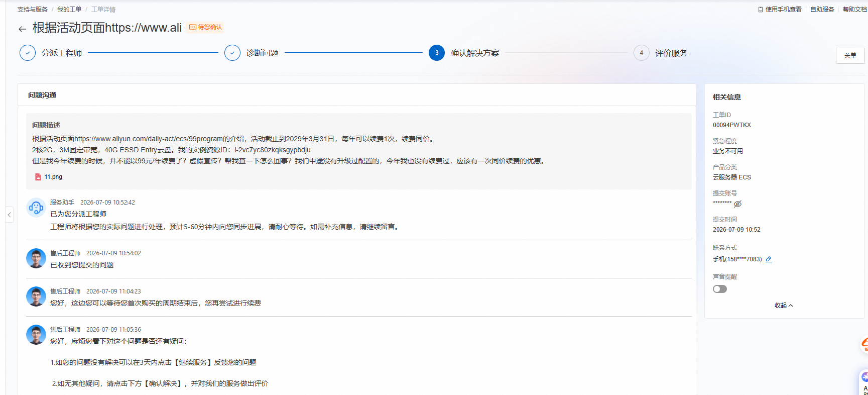Click timestamp 2026-07-09 11:04:23
Viewport: 868px width, 395px height.
(x=113, y=291)
